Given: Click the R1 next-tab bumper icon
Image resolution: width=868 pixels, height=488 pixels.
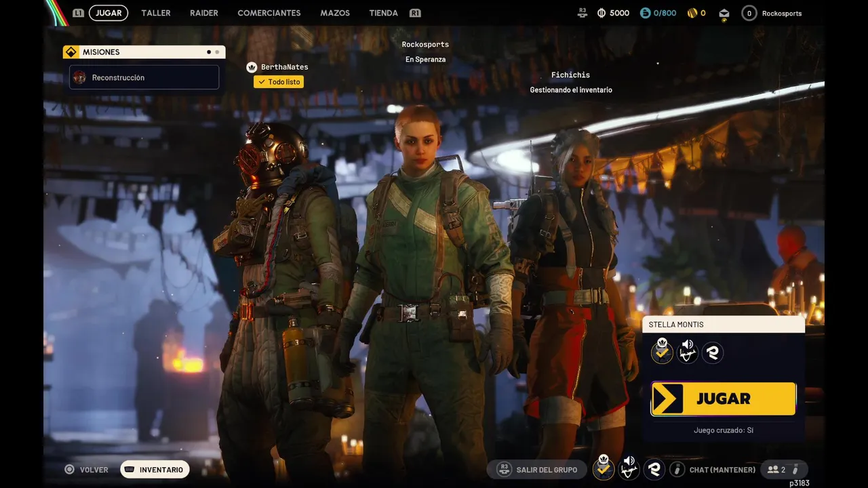Looking at the screenshot, I should point(415,13).
